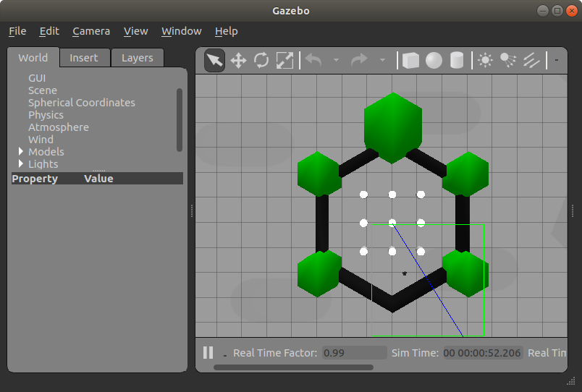Image resolution: width=582 pixels, height=392 pixels.
Task: Minimize the Gazebo window
Action: [x=543, y=11]
